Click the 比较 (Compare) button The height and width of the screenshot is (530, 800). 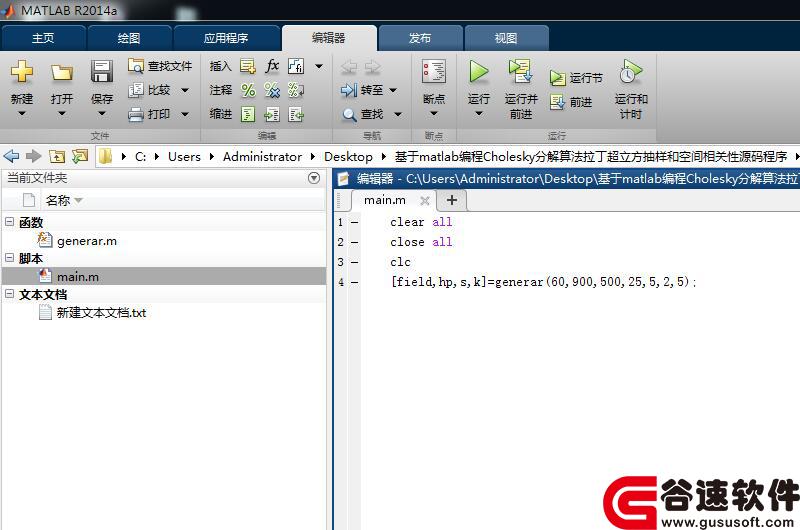149,90
